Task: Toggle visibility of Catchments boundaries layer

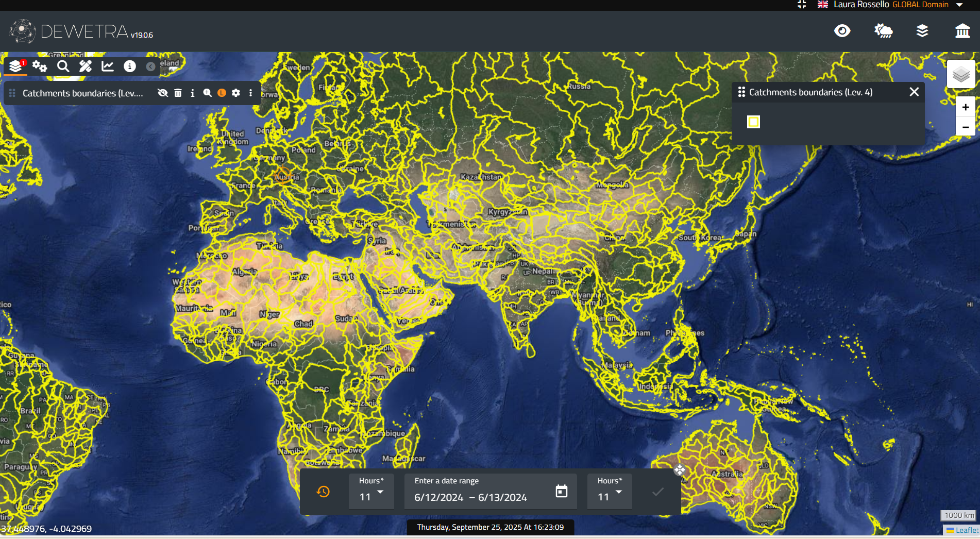Action: 163,93
